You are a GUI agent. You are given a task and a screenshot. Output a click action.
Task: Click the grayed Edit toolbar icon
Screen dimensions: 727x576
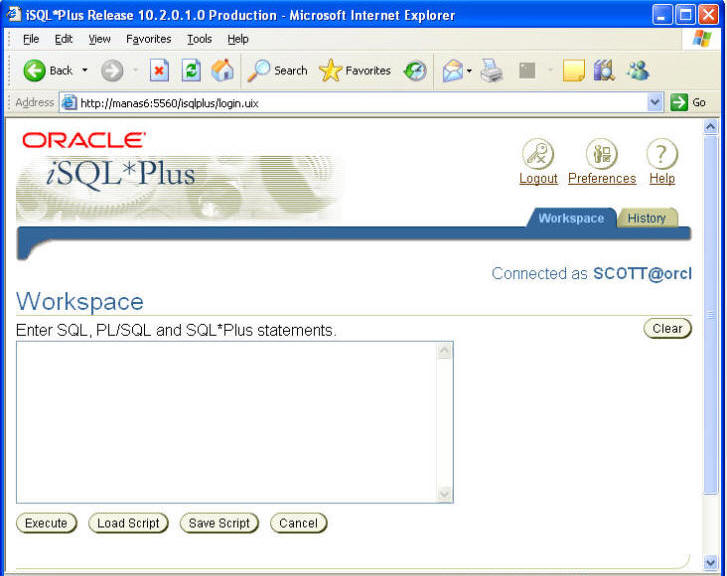click(x=527, y=70)
